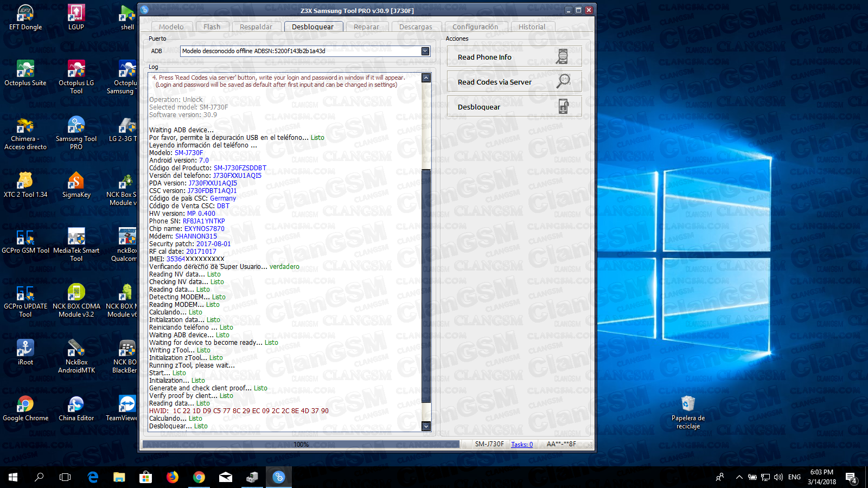Open MediaTek Smart Tool shortcut
This screenshot has width=868, height=488.
76,245
